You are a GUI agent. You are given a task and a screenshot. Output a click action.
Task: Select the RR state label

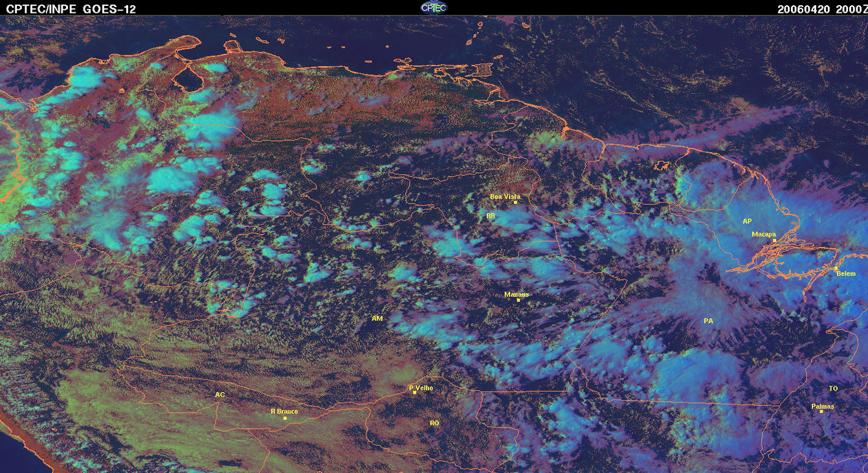pyautogui.click(x=490, y=215)
